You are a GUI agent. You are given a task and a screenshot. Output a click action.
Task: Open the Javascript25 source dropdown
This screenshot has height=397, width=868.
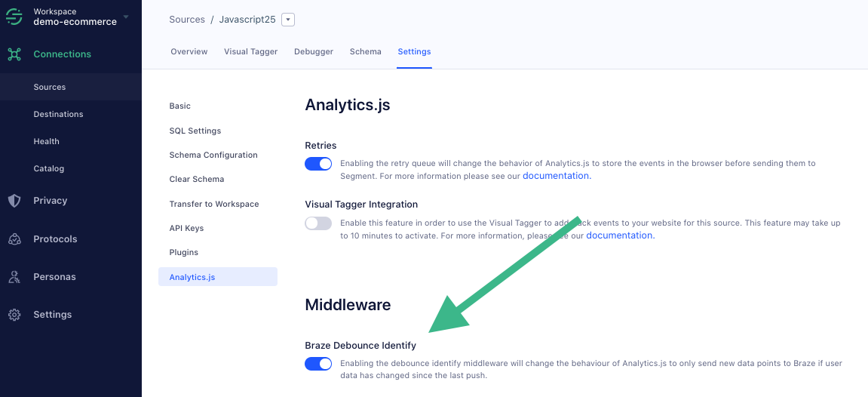click(x=287, y=20)
